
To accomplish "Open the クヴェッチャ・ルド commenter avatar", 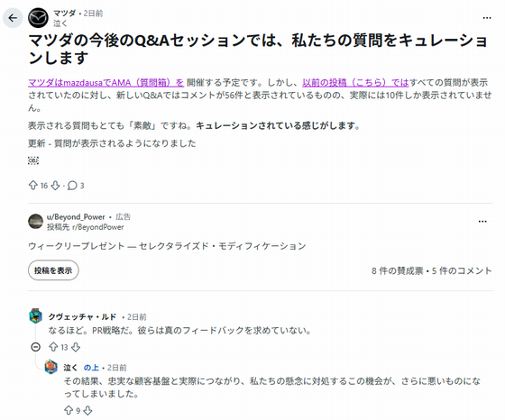I will point(35,316).
